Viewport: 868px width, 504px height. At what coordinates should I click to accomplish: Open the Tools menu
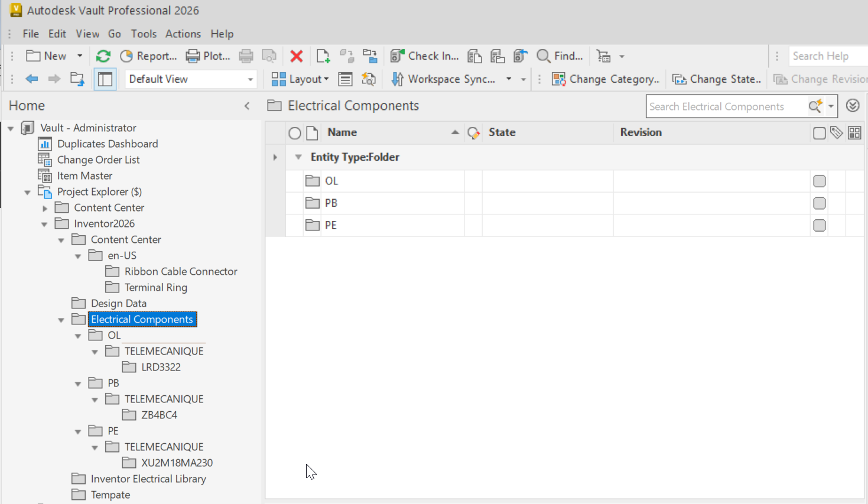coord(144,34)
